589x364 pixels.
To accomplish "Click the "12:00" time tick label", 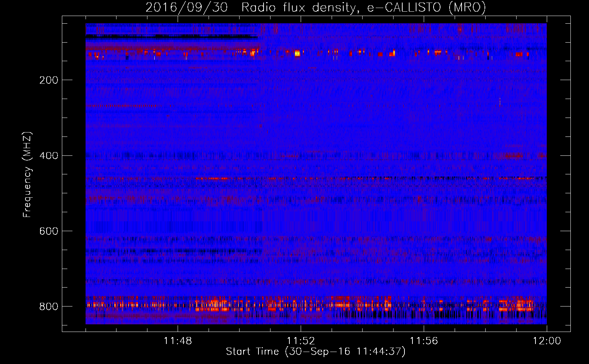I will point(547,341).
